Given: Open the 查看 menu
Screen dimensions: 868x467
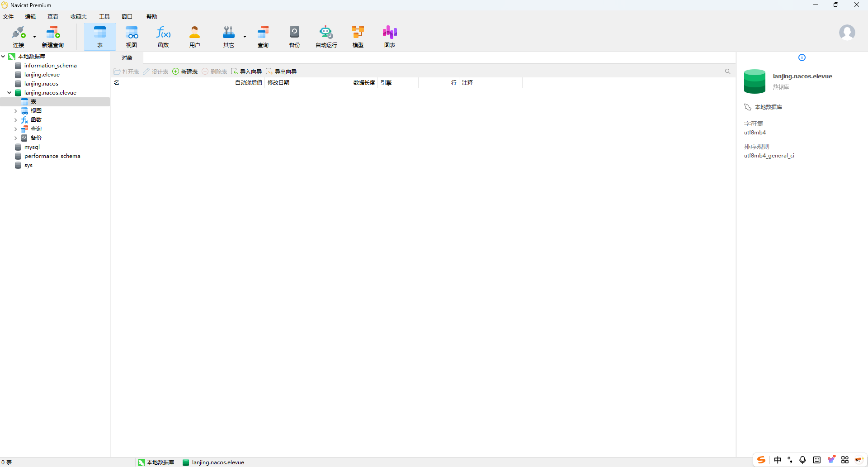Looking at the screenshot, I should 53,17.
